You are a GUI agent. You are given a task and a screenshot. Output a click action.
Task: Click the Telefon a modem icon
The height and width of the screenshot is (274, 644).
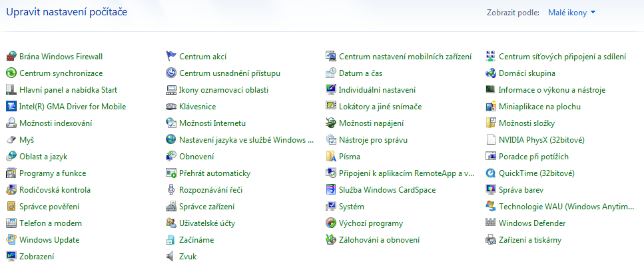click(11, 223)
